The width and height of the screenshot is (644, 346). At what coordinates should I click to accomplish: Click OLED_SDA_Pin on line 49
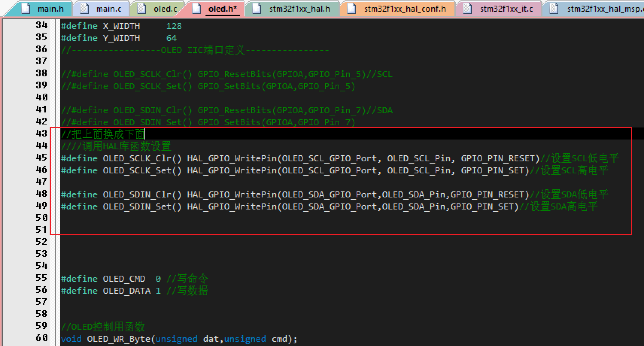coord(413,206)
